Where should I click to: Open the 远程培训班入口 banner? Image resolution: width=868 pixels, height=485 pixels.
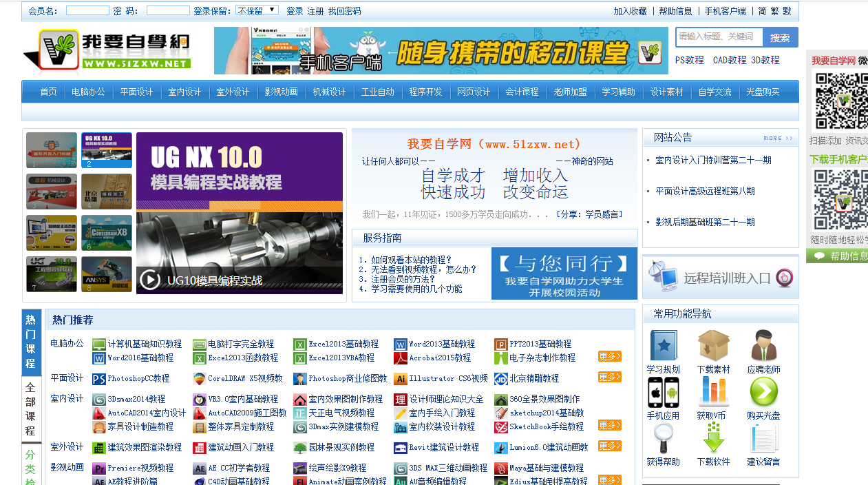pos(720,278)
